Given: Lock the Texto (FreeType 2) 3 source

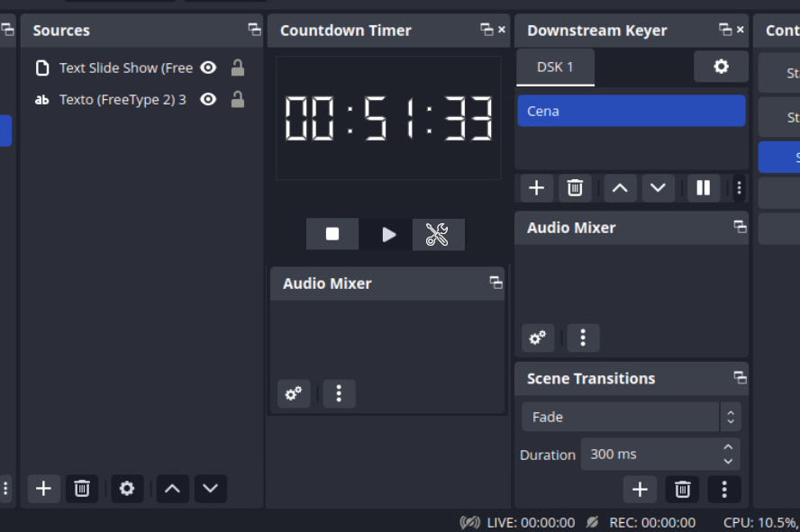Looking at the screenshot, I should [x=237, y=99].
